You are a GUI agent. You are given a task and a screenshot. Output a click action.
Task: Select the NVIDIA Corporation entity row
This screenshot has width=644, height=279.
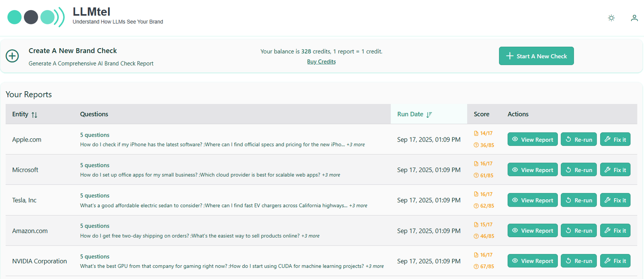point(39,261)
